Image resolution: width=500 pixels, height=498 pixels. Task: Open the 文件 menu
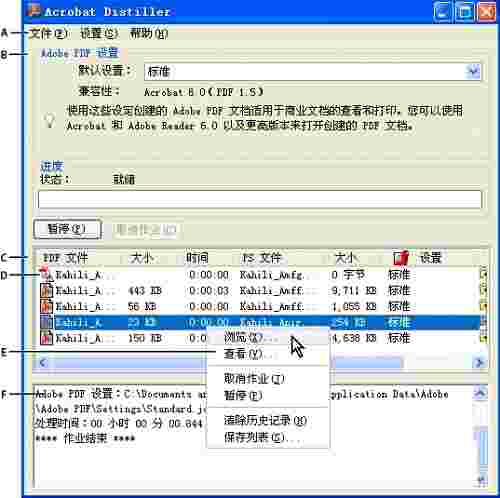(49, 33)
